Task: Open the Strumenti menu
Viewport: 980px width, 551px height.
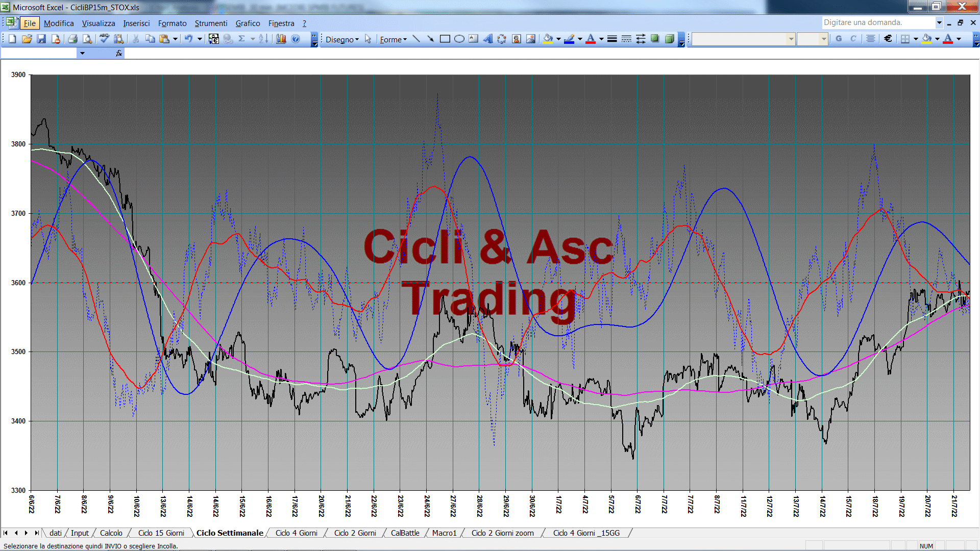Action: 211,23
